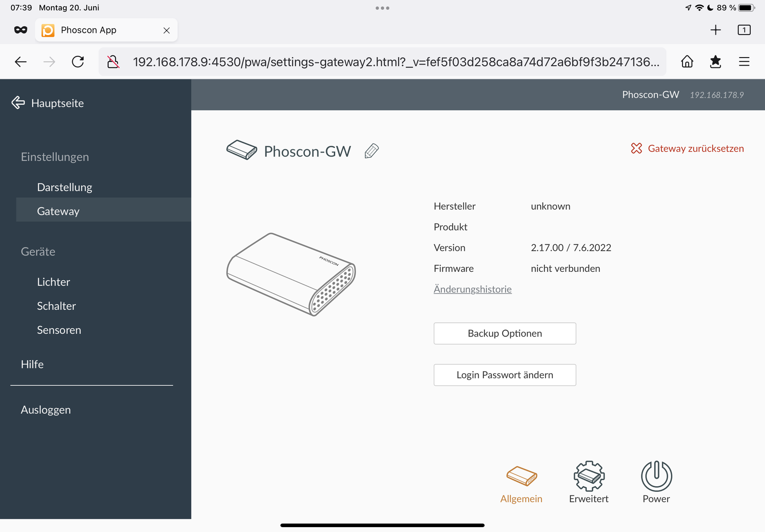765x532 pixels.
Task: Go back via Hauptseite arrow icon
Action: point(18,103)
